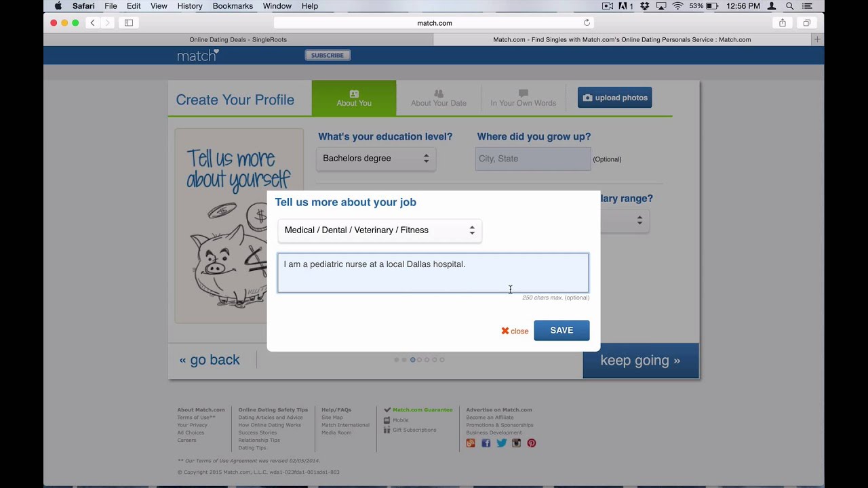The height and width of the screenshot is (488, 868).
Task: Click the keep going button
Action: click(x=641, y=361)
